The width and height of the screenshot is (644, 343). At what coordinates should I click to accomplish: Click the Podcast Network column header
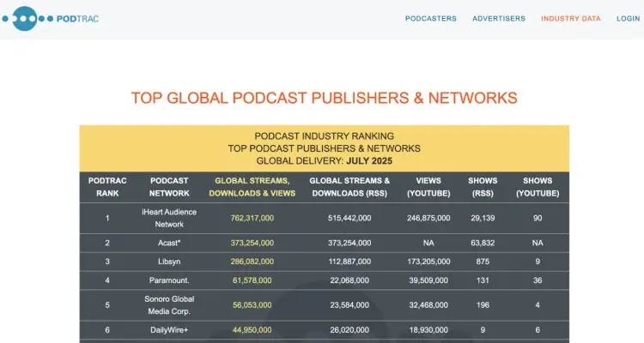pos(169,187)
